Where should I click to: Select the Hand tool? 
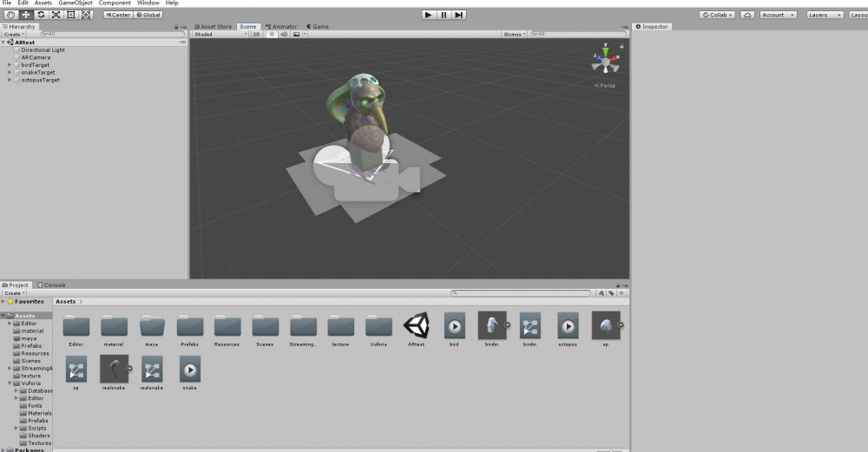click(10, 15)
